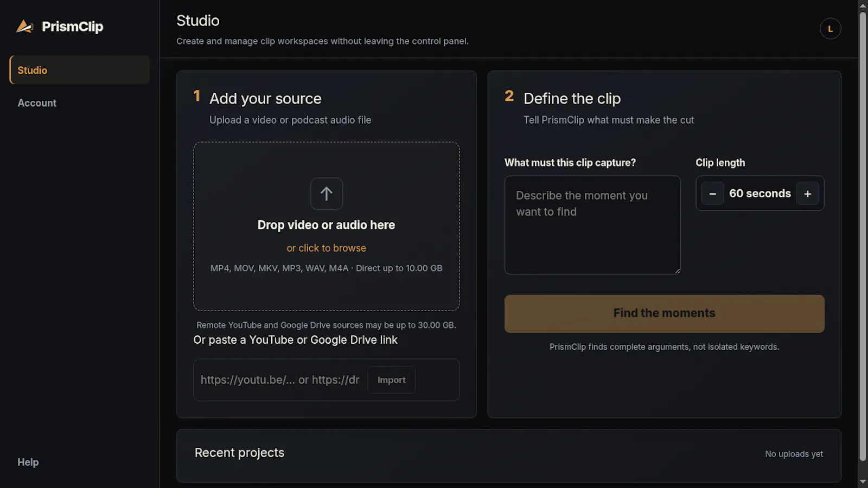Screen dimensions: 868x488
Task: Click the 'Clip length' label
Action: click(720, 163)
